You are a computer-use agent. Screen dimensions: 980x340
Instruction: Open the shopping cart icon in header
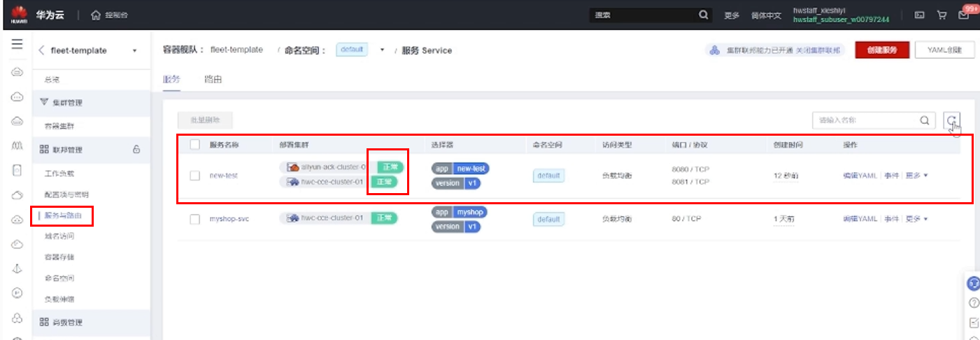click(x=942, y=15)
